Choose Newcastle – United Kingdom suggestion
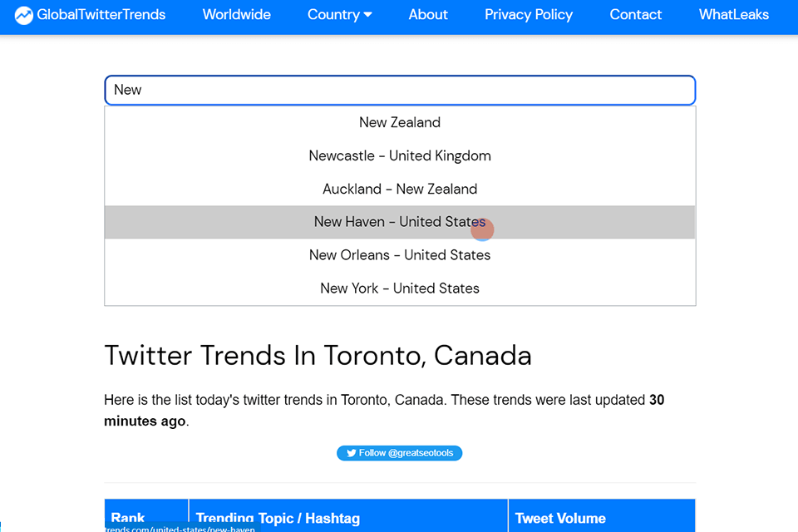This screenshot has height=532, width=798. point(400,155)
